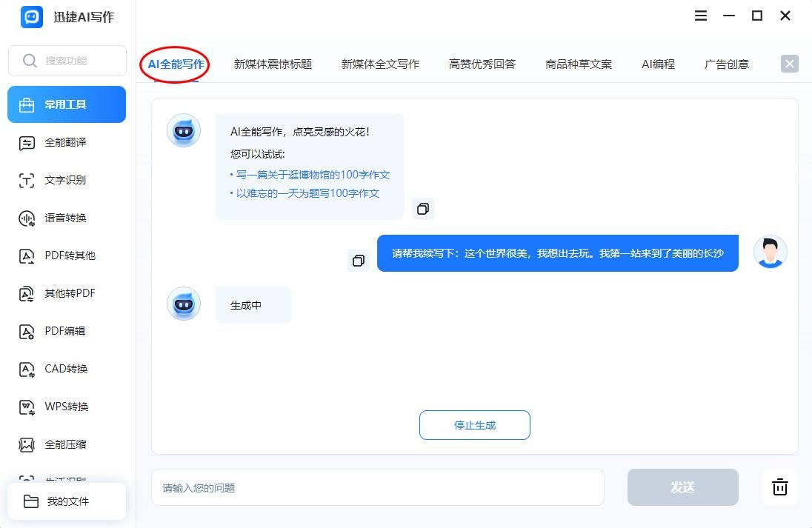Click the WPS转换 icon
This screenshot has width=812, height=528.
tap(27, 407)
